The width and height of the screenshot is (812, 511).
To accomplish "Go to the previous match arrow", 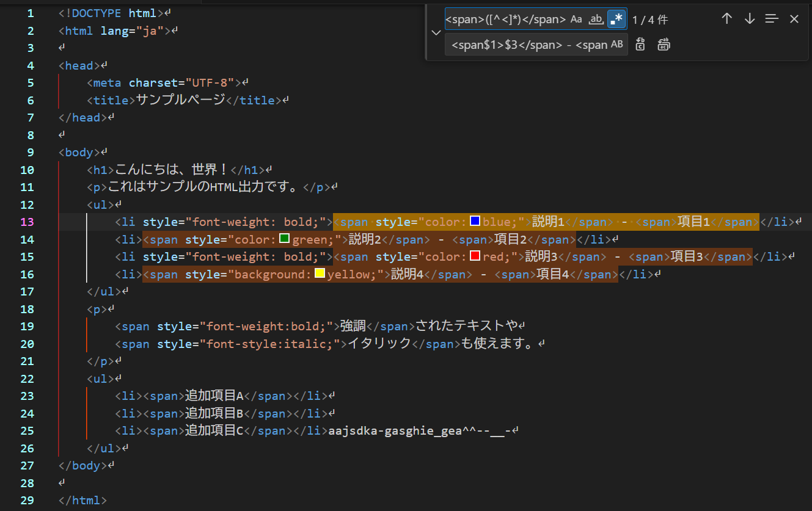I will point(726,19).
